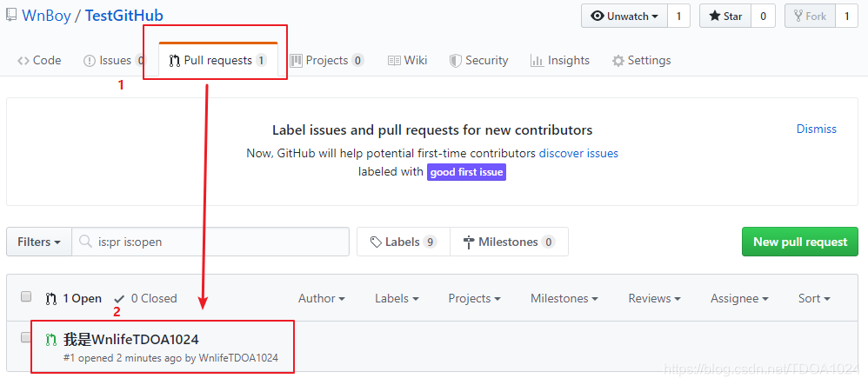The width and height of the screenshot is (868, 385).
Task: Click the repository book icon beside WnBoy
Action: click(11, 16)
